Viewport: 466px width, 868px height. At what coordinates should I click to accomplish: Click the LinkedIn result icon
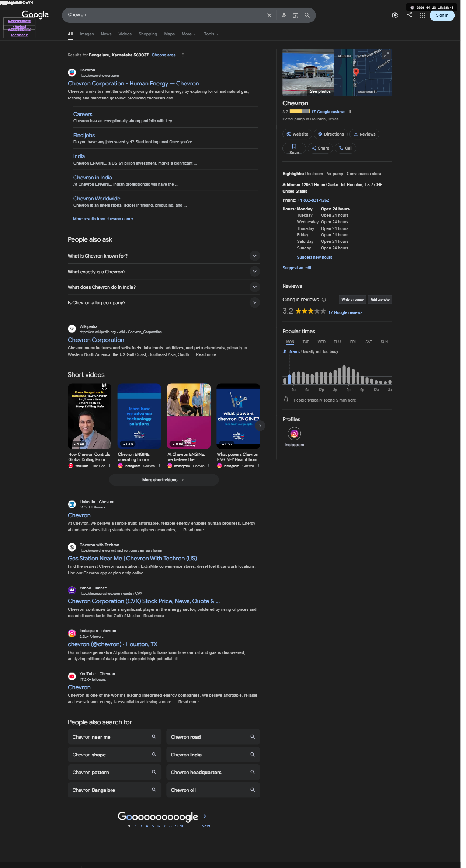pyautogui.click(x=72, y=504)
